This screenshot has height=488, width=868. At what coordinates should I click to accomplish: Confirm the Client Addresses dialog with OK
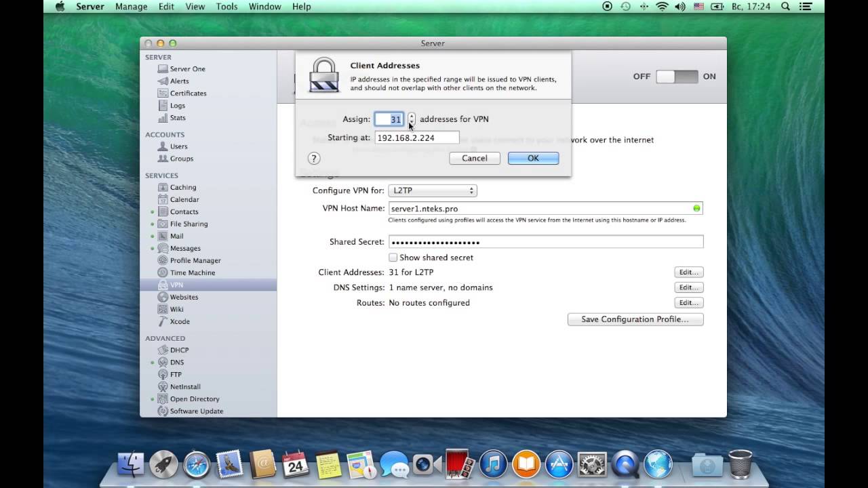click(x=533, y=158)
